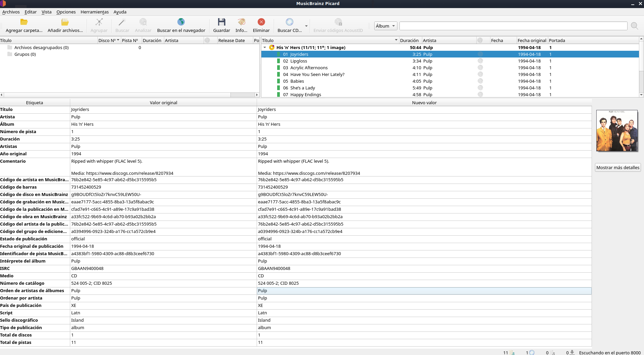Click the Portada column header
The width and height of the screenshot is (644, 355).
click(x=593, y=40)
